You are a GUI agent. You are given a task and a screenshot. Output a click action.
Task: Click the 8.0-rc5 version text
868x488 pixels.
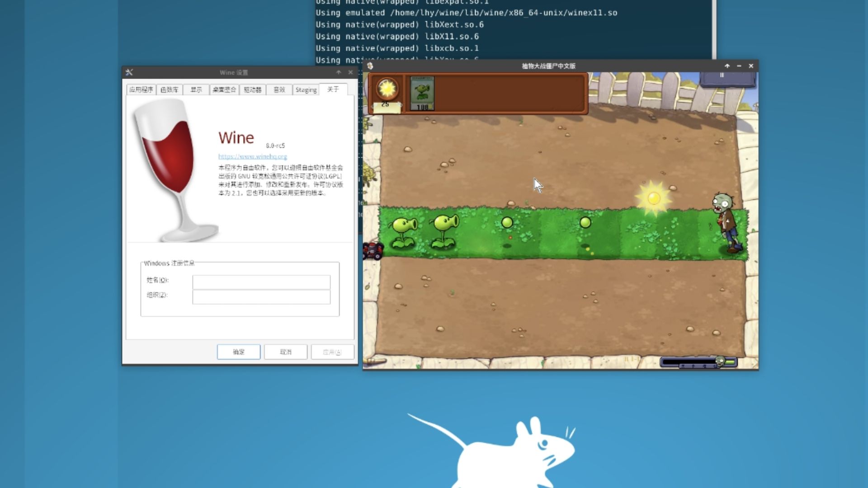275,145
